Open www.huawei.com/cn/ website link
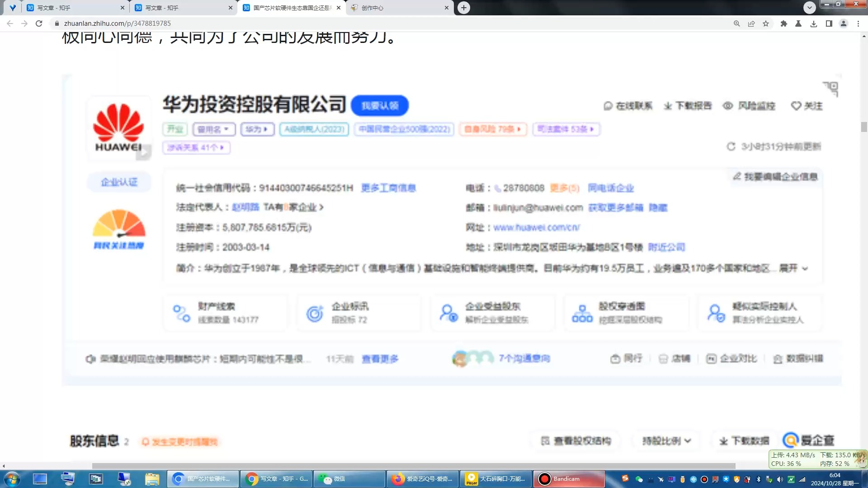Image resolution: width=868 pixels, height=488 pixels. (x=536, y=228)
